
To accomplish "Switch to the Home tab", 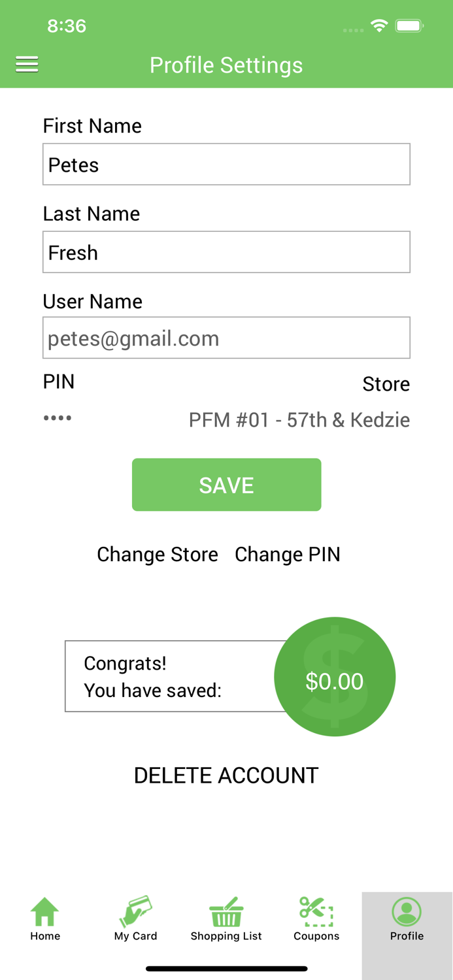I will tap(44, 918).
